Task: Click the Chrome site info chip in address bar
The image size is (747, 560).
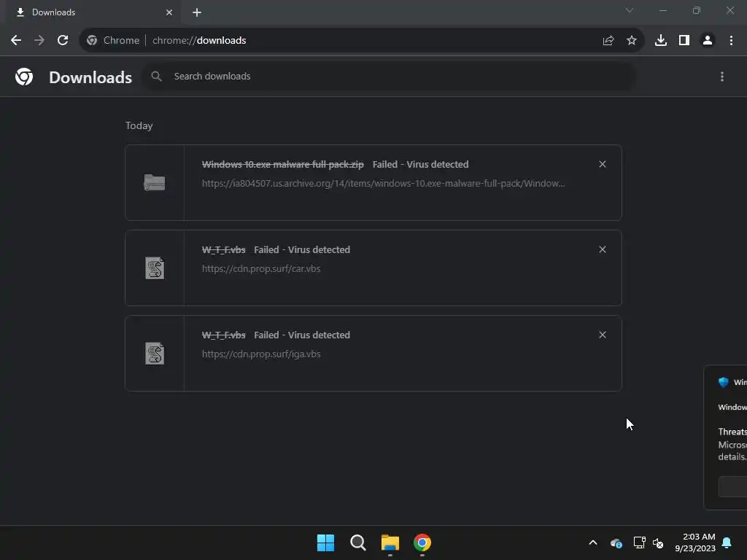Action: pos(113,41)
